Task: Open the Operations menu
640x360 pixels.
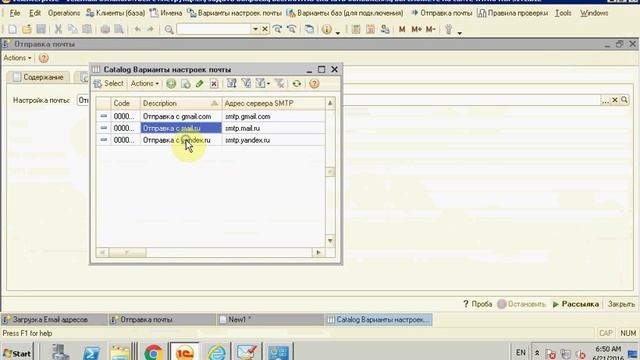Action: (64, 13)
